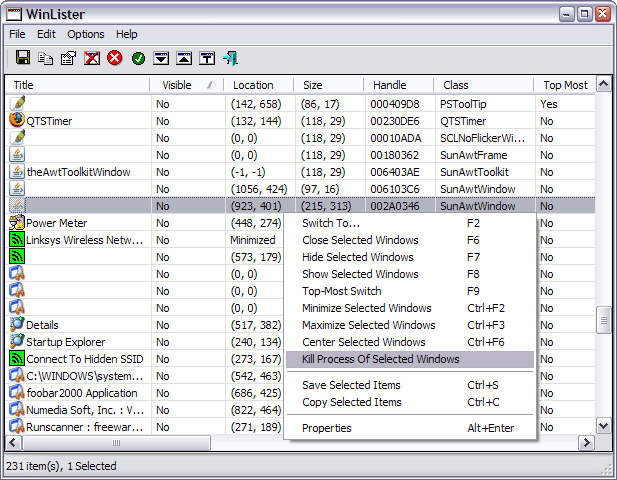Click the WinLister title bar app icon

(x=14, y=15)
